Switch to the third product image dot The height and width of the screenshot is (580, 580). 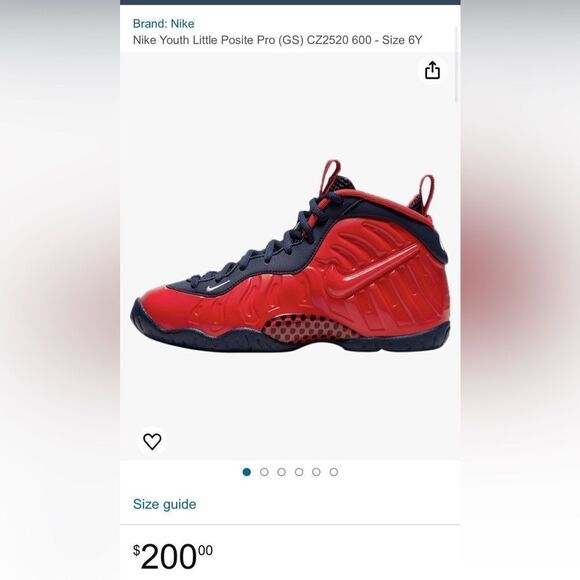281,472
